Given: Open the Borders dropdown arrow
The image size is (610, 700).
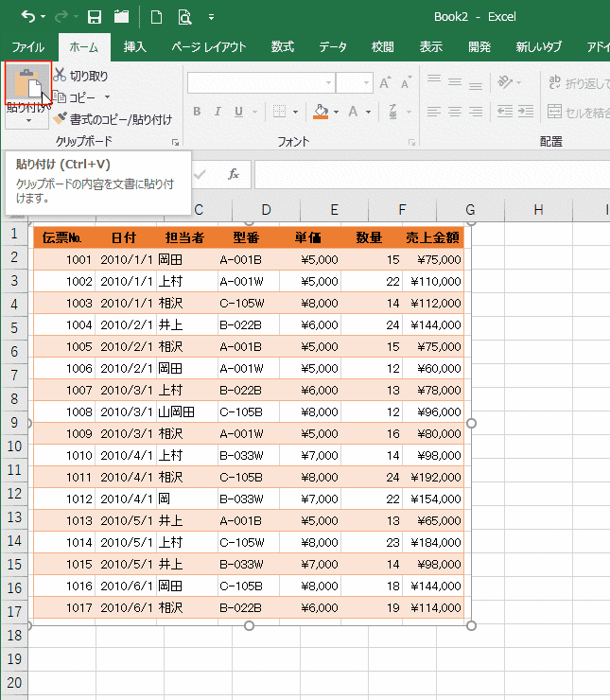Looking at the screenshot, I should point(295,112).
